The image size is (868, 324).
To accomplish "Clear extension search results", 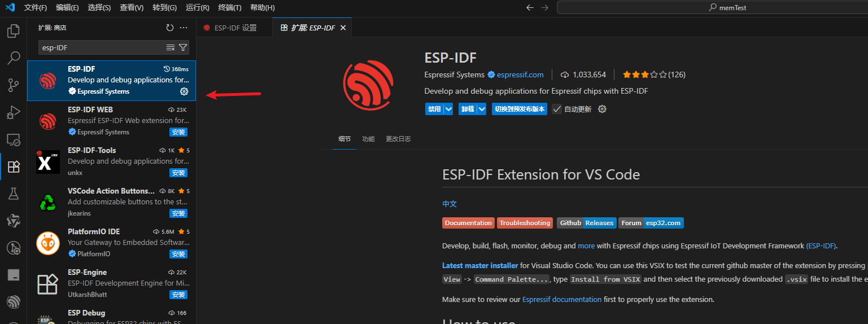I will [x=171, y=47].
